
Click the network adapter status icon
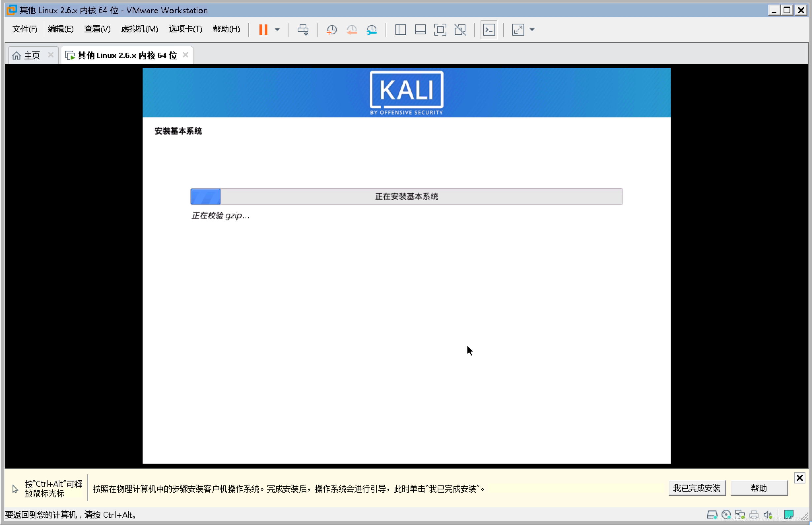point(740,515)
